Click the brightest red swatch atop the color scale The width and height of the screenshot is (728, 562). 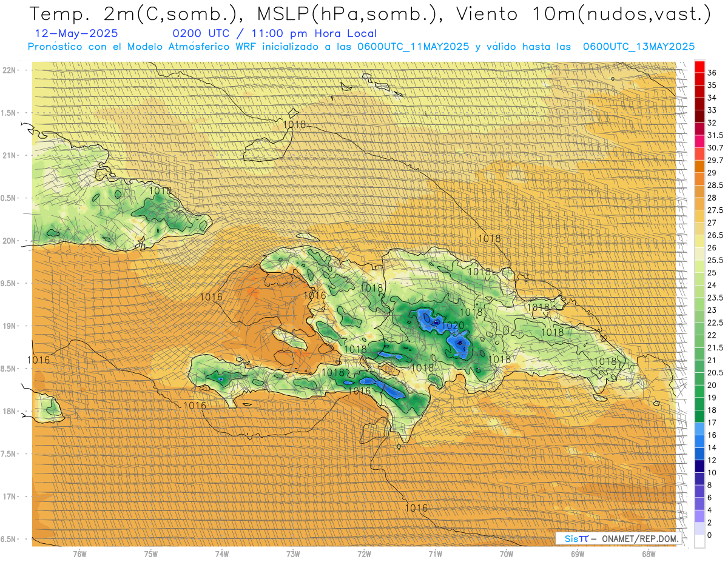tap(699, 67)
